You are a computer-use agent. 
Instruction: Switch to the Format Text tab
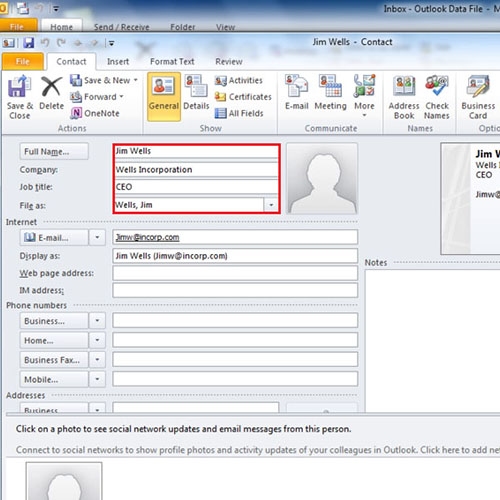(172, 61)
